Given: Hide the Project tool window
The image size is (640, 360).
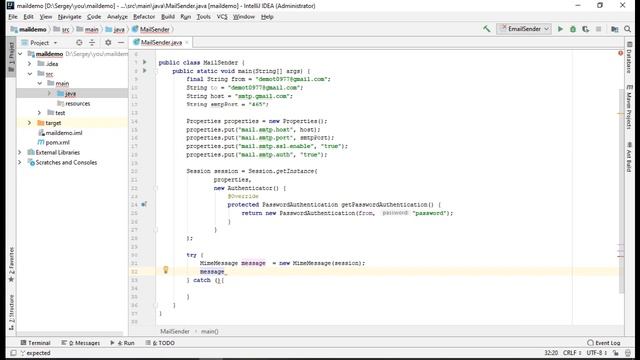Looking at the screenshot, I should 121,42.
